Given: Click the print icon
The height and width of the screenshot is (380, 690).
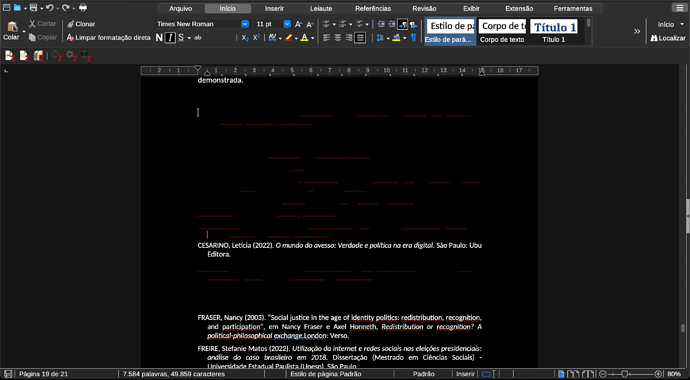Looking at the screenshot, I should pos(83,7).
